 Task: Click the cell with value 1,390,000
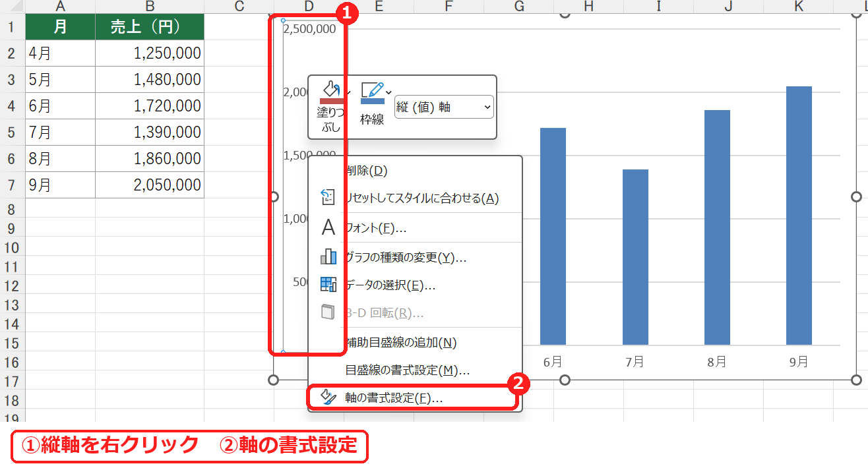(150, 132)
